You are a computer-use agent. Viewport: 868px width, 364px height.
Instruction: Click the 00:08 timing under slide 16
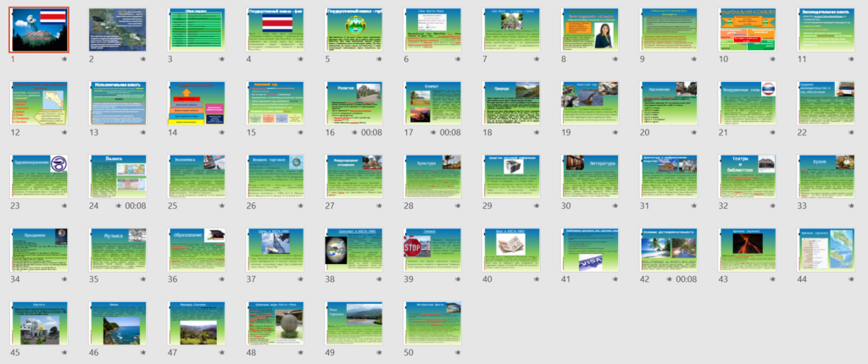click(370, 133)
